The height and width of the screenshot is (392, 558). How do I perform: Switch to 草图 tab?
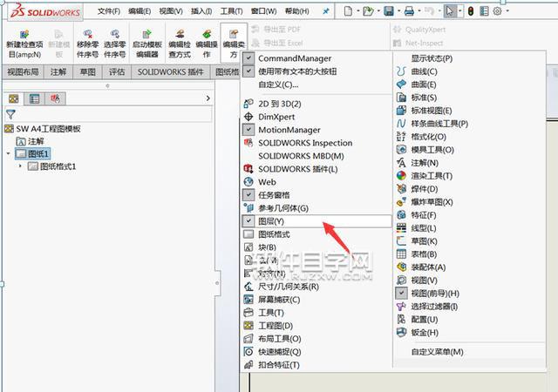pos(87,71)
